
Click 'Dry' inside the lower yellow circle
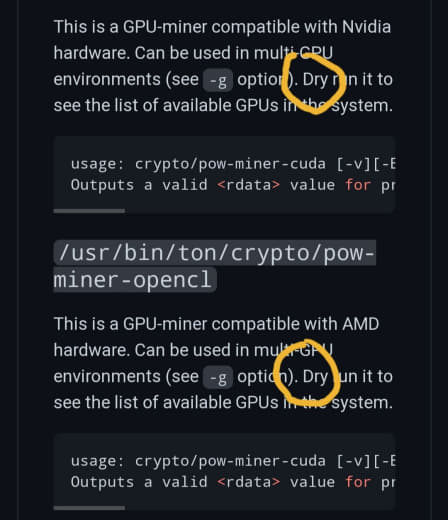(x=315, y=377)
